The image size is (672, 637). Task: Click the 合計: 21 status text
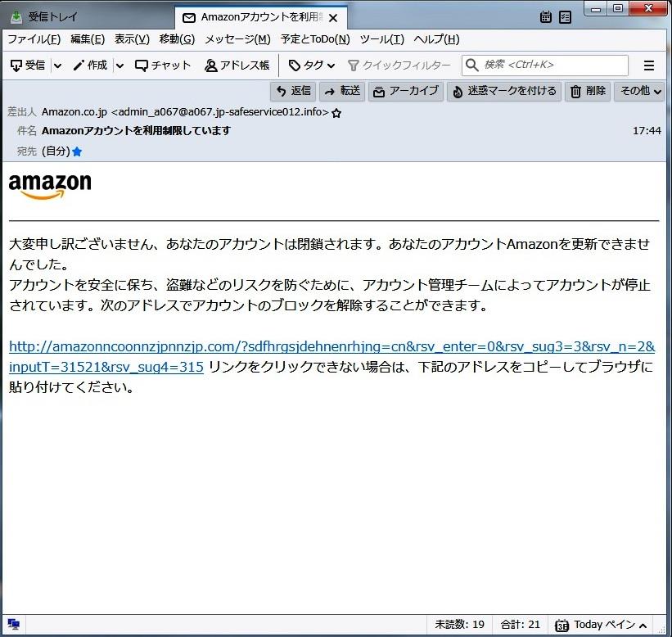coord(521,625)
